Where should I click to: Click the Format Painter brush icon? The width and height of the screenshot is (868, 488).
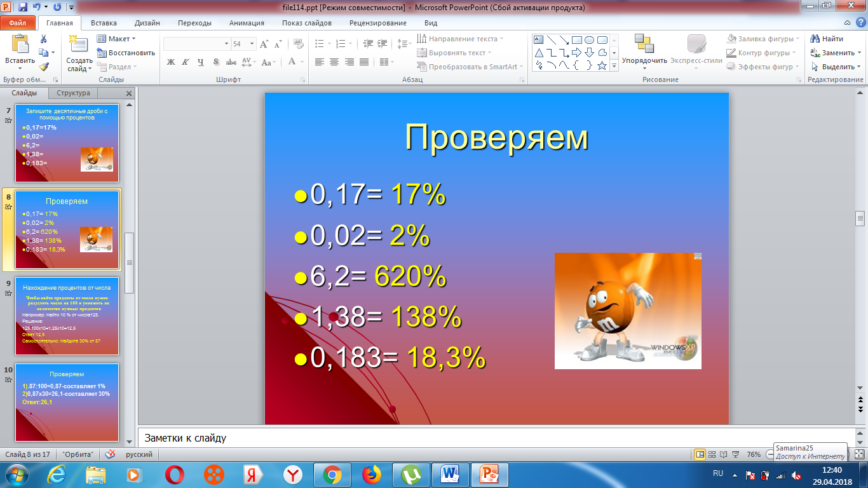pos(43,67)
